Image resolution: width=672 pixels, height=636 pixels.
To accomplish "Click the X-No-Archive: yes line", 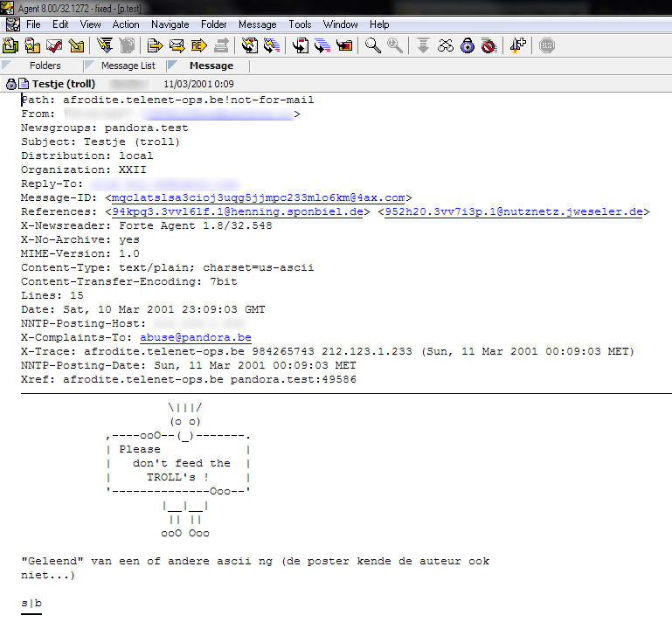I will point(80,240).
